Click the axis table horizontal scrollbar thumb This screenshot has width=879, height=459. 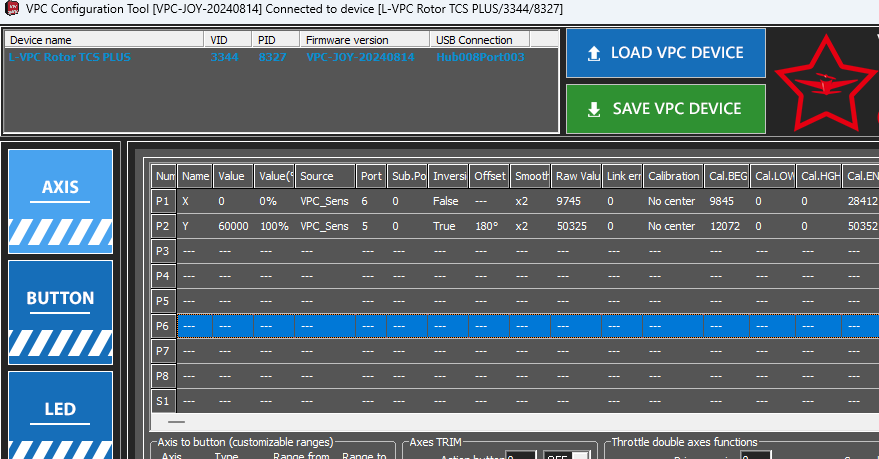tap(176, 422)
